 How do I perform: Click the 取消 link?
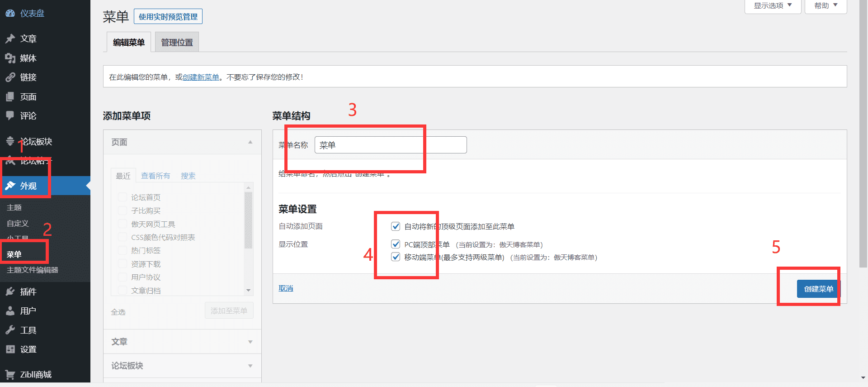tap(286, 288)
